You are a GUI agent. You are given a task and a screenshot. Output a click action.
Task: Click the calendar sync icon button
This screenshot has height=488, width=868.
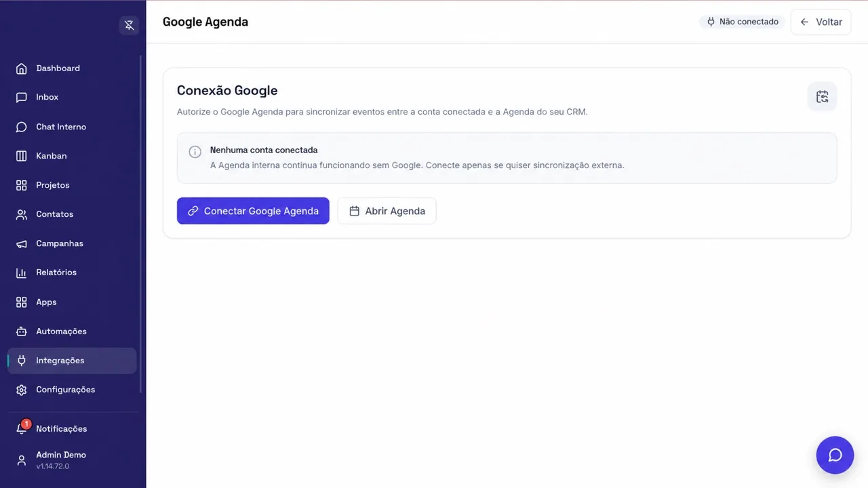[822, 97]
